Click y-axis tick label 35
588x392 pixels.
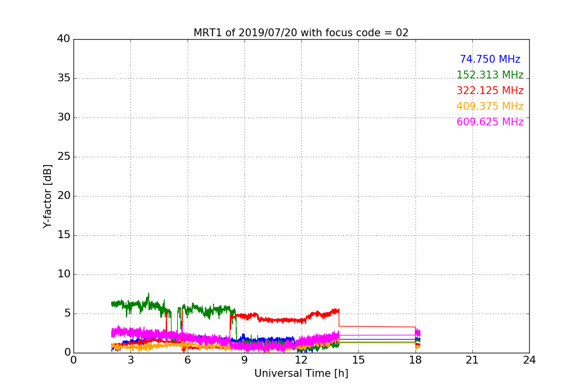64,78
